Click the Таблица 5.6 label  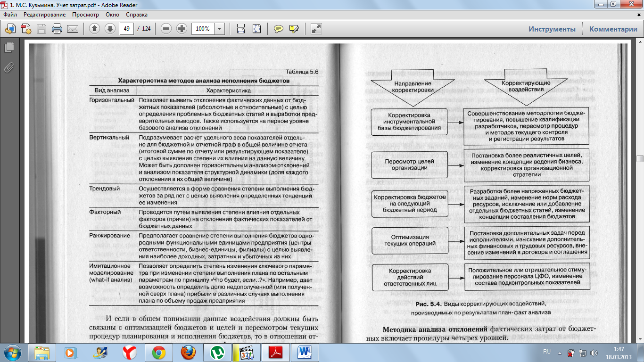click(302, 72)
